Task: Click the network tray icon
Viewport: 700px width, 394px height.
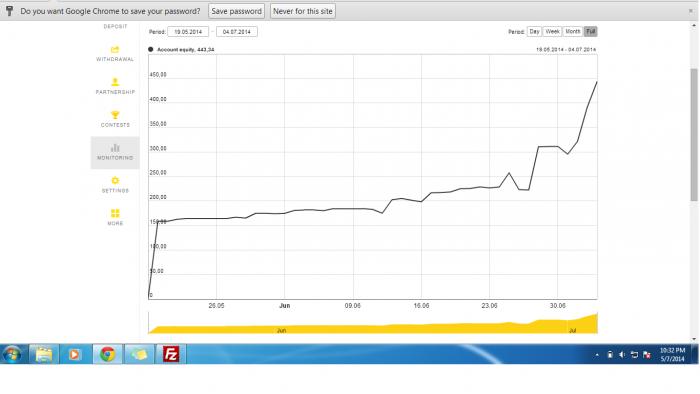Action: 634,355
